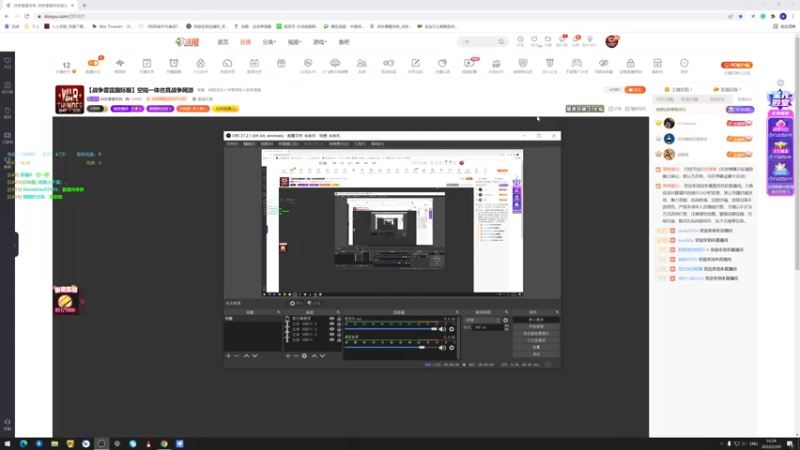Open 设置 in the OBS controls panel

pos(536,347)
